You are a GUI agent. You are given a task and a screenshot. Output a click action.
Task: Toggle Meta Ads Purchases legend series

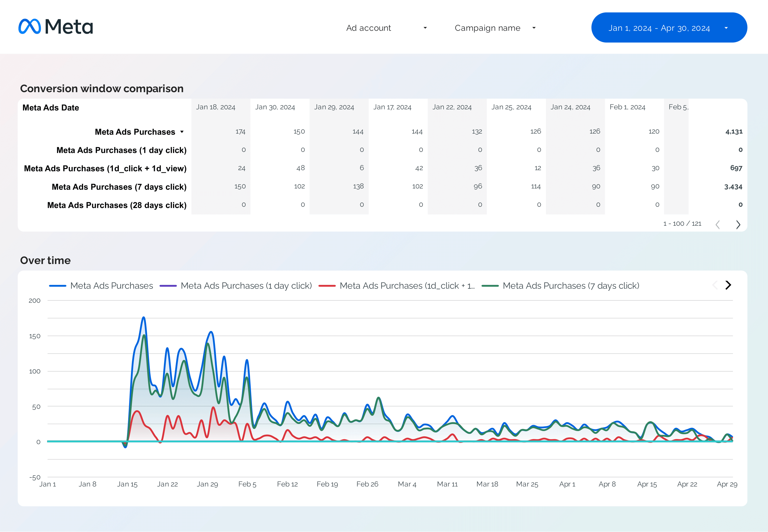click(x=111, y=286)
